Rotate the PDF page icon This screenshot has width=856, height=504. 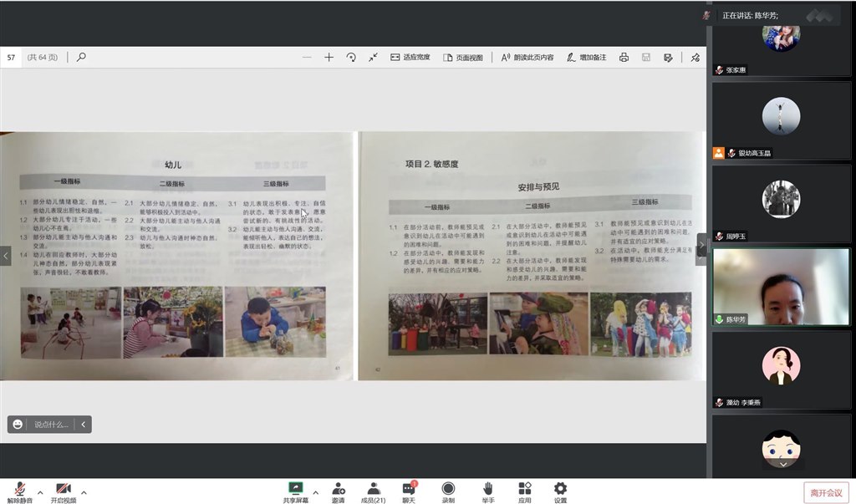coord(351,58)
